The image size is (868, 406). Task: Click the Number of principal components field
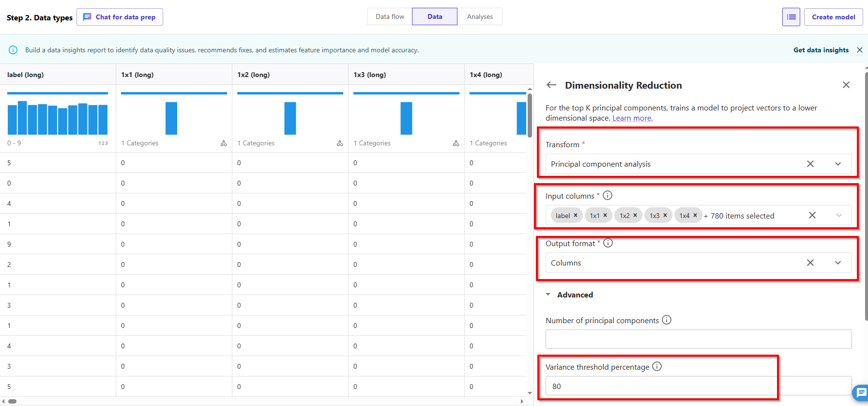(698, 339)
